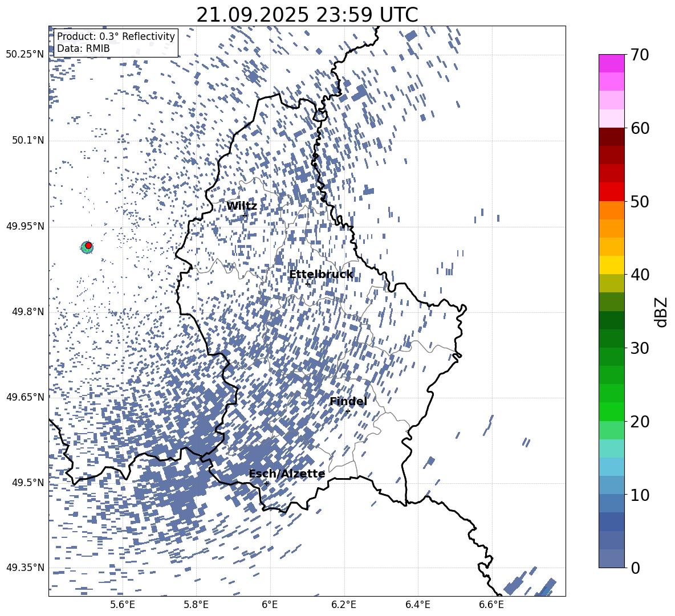Screen dimensions: 675x616
Task: Click the 5.6°E longitude label
Action: (x=123, y=605)
